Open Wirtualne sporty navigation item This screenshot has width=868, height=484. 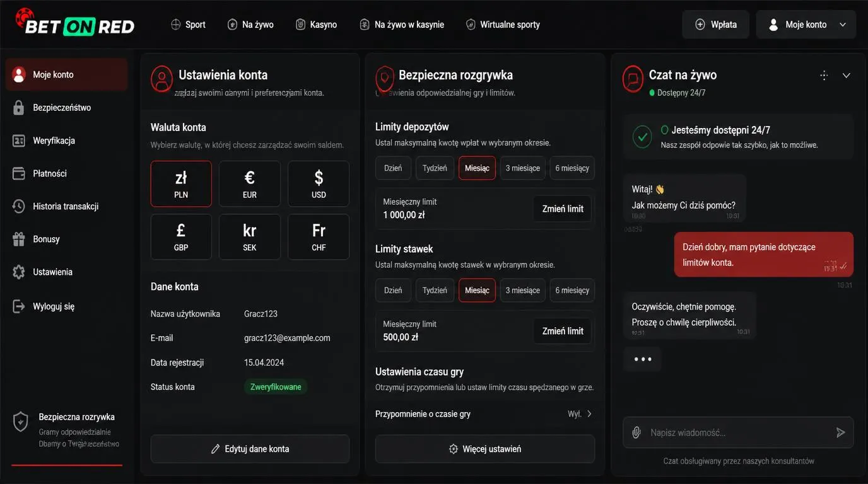[503, 25]
